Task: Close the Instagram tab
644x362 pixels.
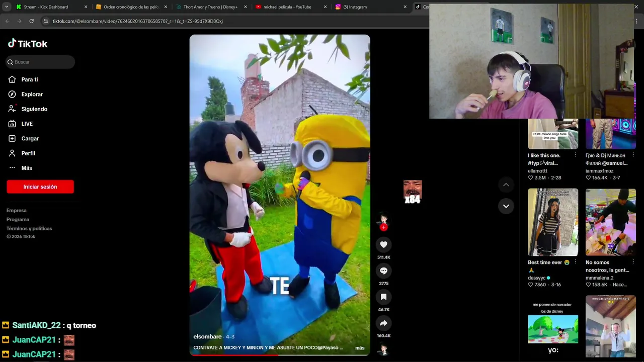Action: [x=405, y=7]
